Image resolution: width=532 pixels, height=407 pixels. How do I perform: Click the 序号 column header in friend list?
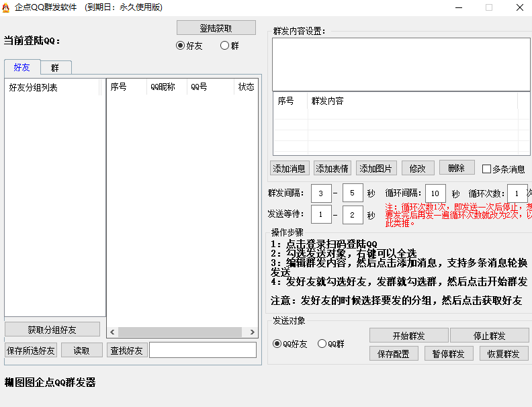[126, 87]
